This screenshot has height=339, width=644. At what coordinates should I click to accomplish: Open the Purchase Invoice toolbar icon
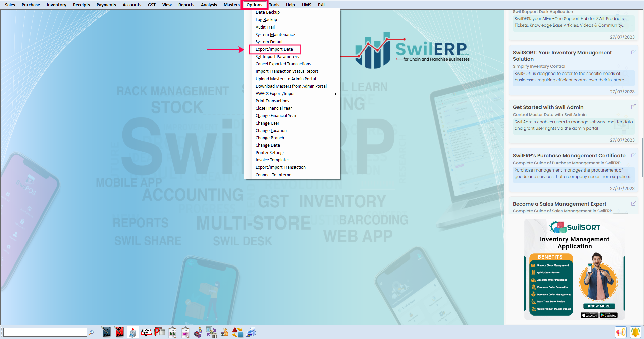click(x=119, y=332)
